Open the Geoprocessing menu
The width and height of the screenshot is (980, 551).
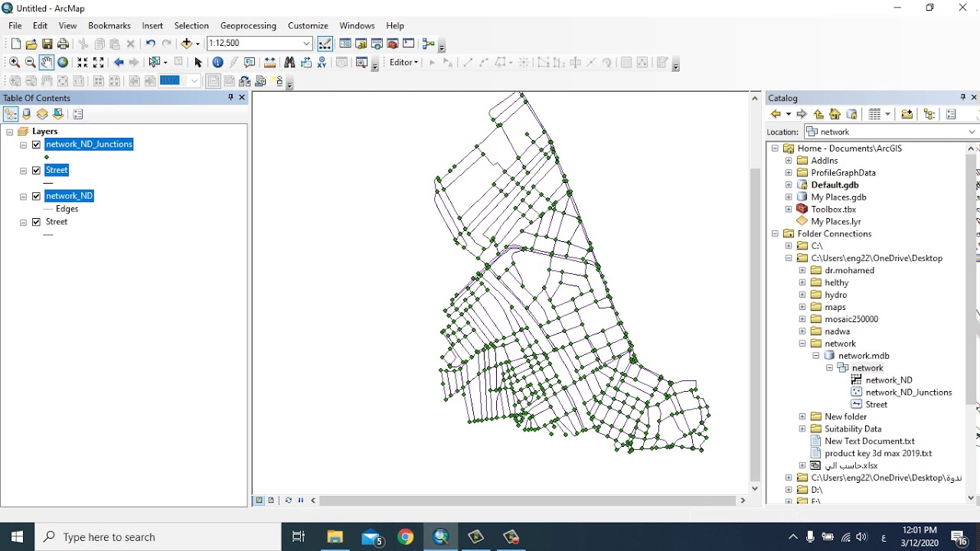tap(248, 25)
